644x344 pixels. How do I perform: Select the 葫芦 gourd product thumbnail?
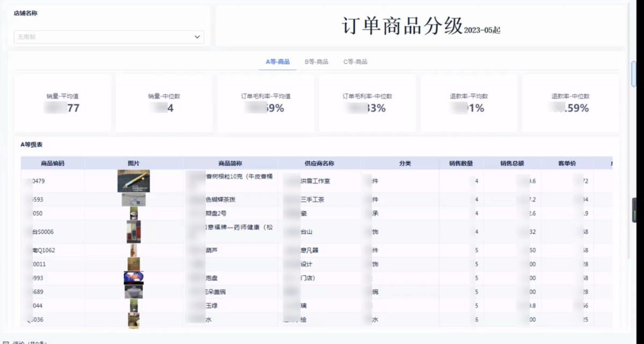tap(133, 250)
